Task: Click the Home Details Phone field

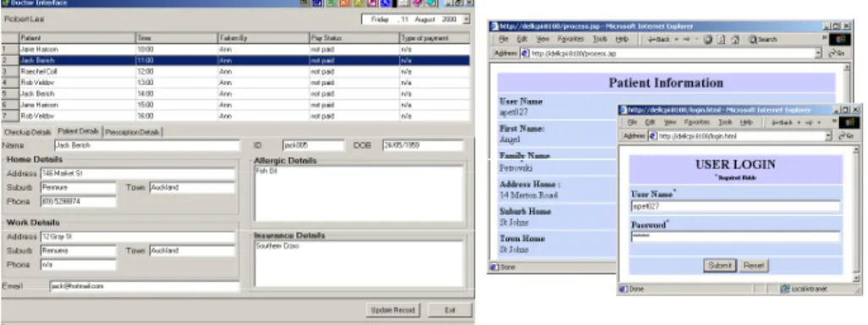Action: [x=78, y=201]
